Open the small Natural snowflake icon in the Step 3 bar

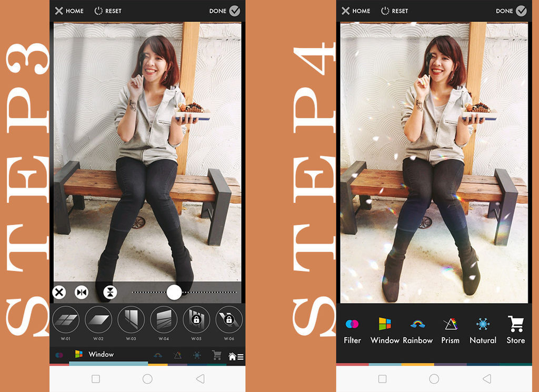click(x=197, y=355)
